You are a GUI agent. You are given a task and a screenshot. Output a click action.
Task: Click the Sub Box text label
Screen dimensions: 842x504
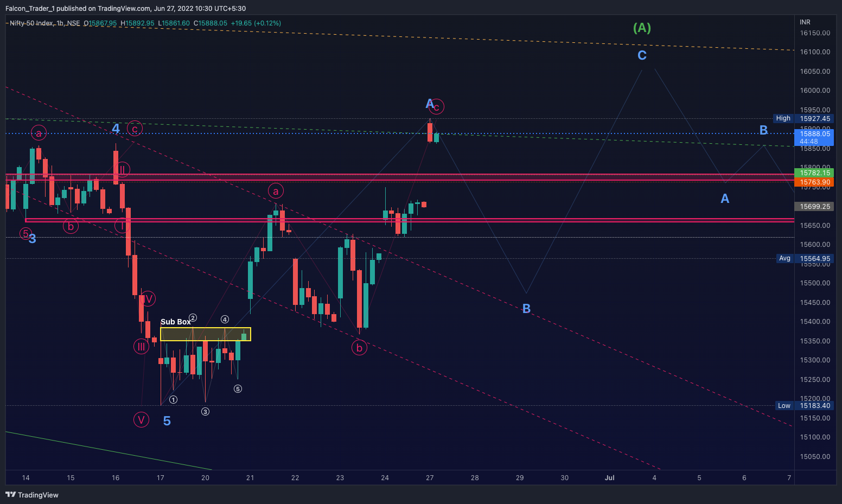176,322
